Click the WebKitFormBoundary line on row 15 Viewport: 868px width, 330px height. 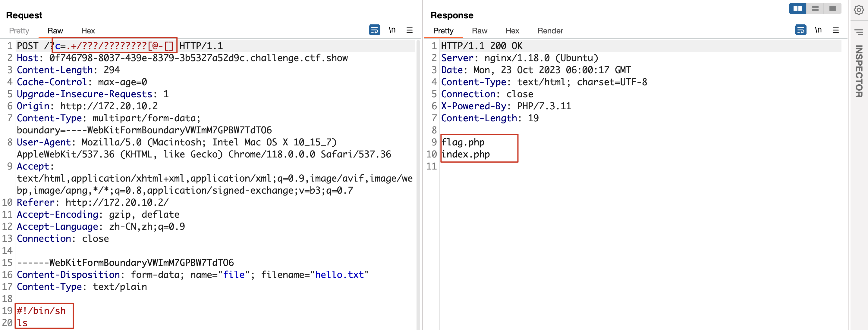pos(125,263)
